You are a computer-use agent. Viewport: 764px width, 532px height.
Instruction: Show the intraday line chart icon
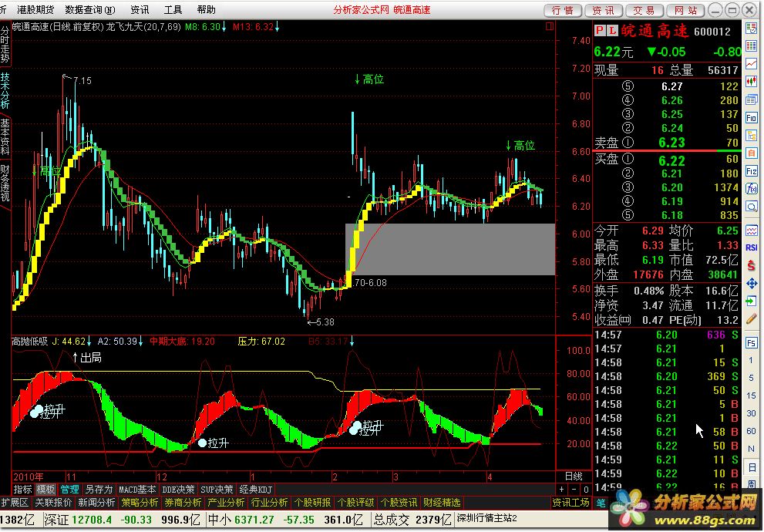coord(752,63)
